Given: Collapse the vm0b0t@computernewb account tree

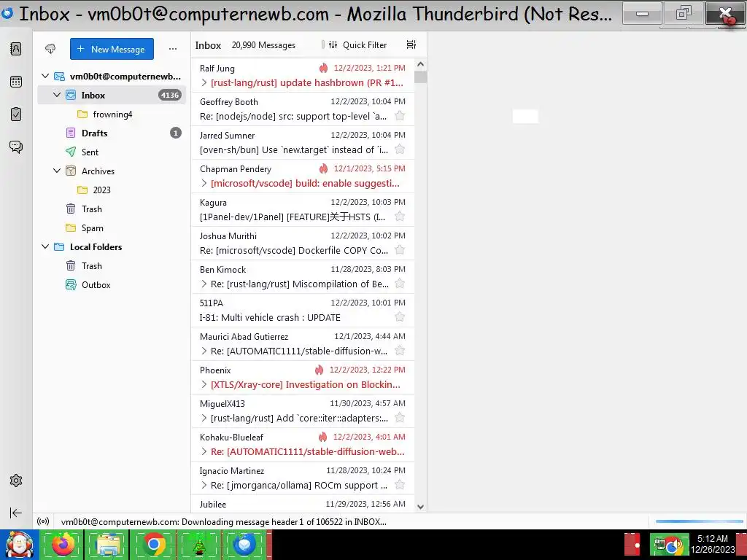Looking at the screenshot, I should click(45, 76).
